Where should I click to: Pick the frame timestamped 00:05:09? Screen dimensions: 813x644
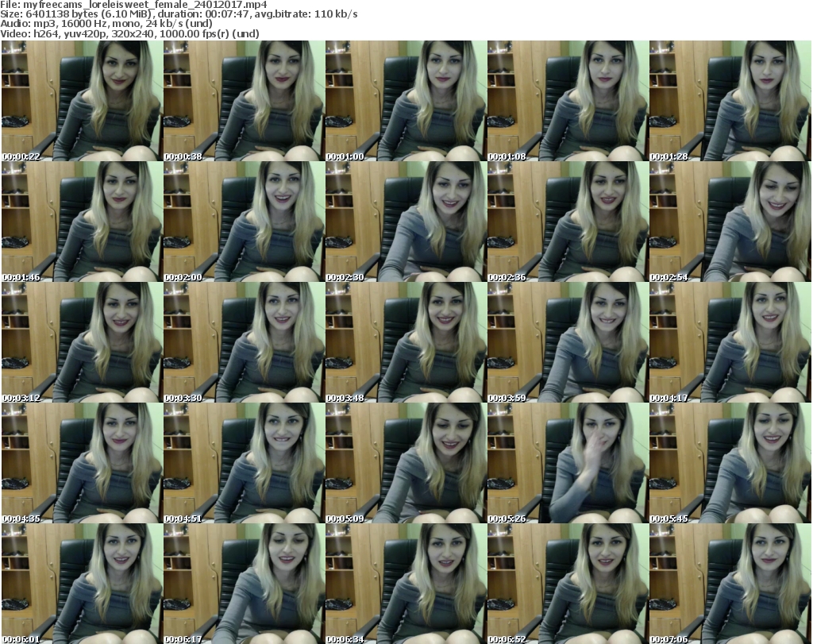pyautogui.click(x=406, y=463)
